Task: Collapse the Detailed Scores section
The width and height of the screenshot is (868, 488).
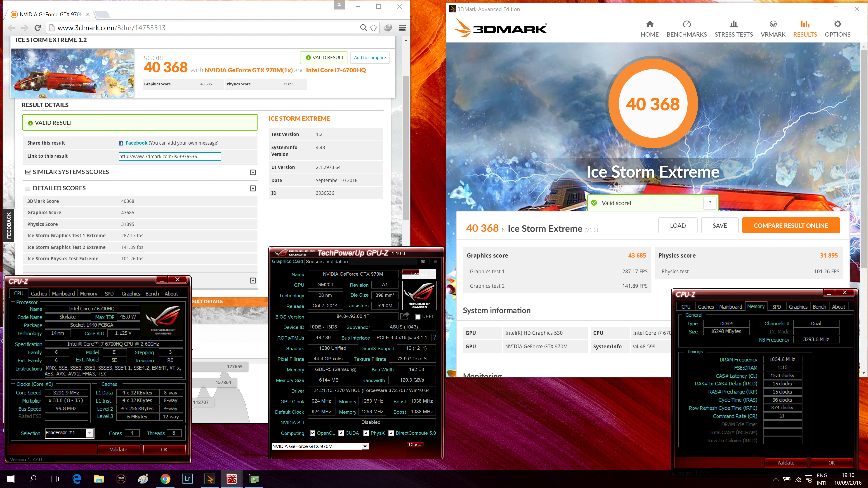Action: 253,188
